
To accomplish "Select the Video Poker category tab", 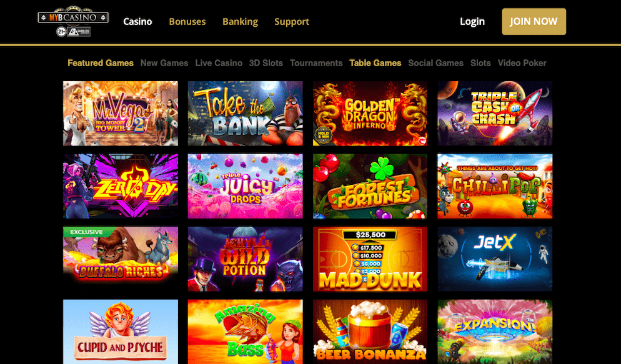I will coord(522,63).
